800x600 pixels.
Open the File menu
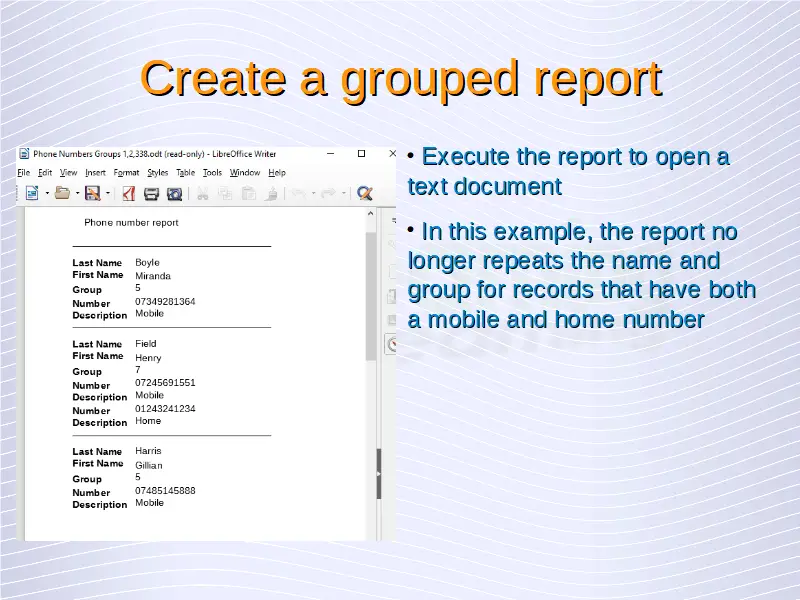[23, 172]
